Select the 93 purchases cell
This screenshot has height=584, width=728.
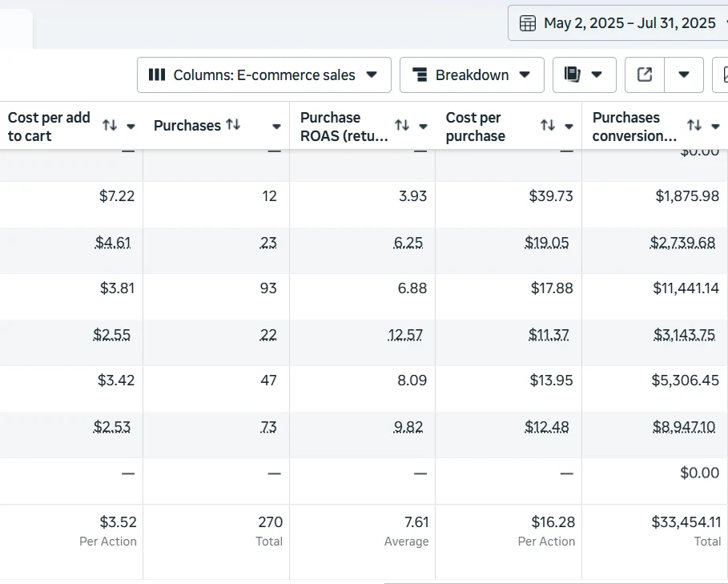pos(268,288)
